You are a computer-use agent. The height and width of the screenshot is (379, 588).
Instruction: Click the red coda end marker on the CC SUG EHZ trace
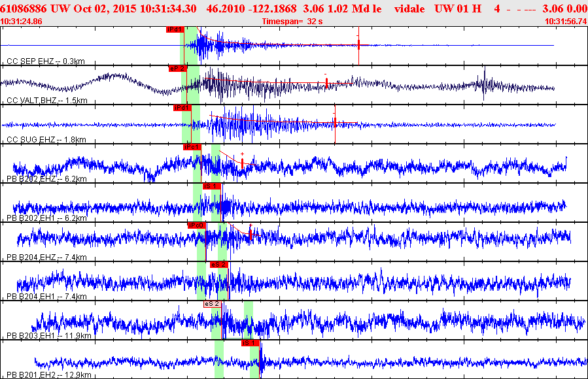[335, 122]
